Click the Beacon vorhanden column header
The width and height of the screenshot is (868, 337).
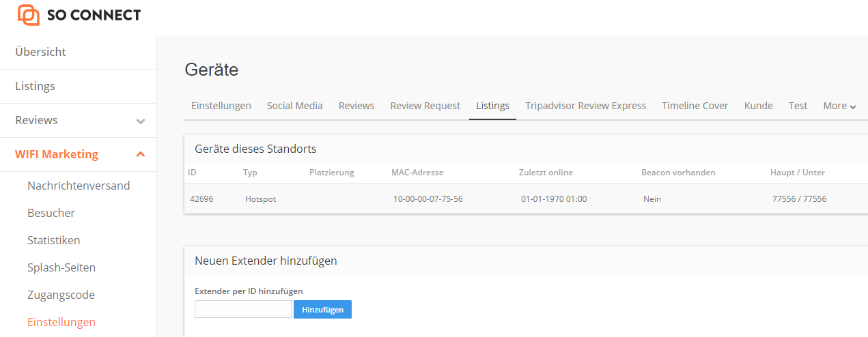click(678, 172)
